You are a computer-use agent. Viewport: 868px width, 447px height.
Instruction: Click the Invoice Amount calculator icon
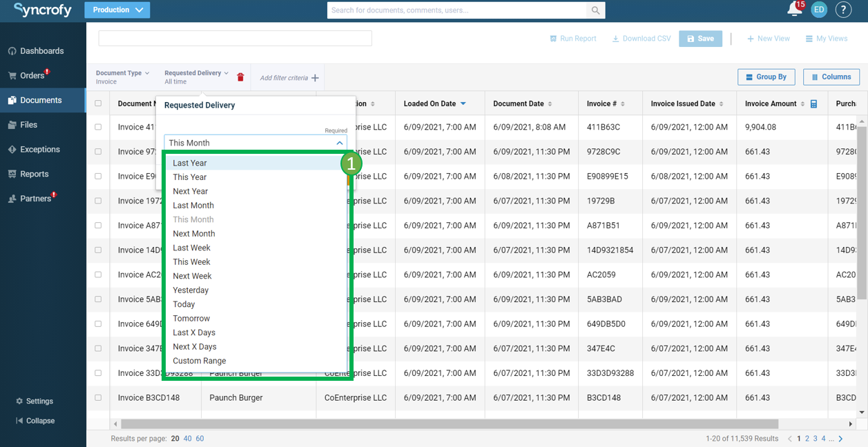[x=814, y=104]
